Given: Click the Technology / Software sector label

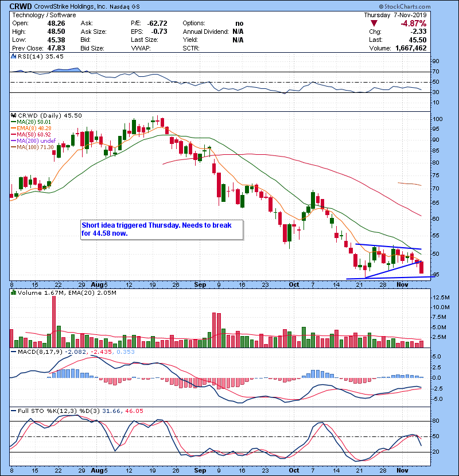Looking at the screenshot, I should pos(44,15).
